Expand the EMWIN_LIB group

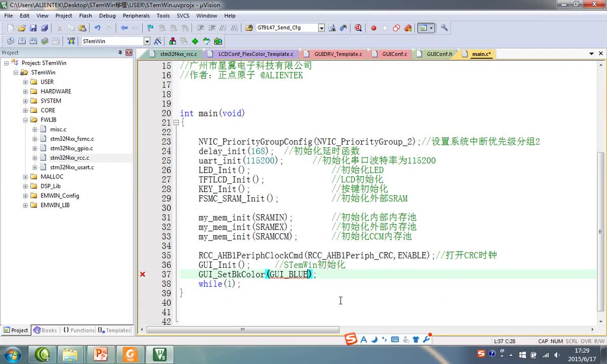pyautogui.click(x=25, y=205)
